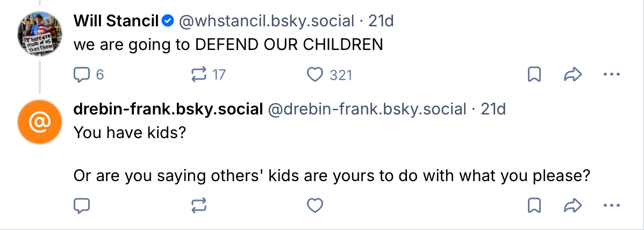Viewport: 644px width, 230px height.
Task: Open more options for Will Stancil's post
Action: (612, 75)
